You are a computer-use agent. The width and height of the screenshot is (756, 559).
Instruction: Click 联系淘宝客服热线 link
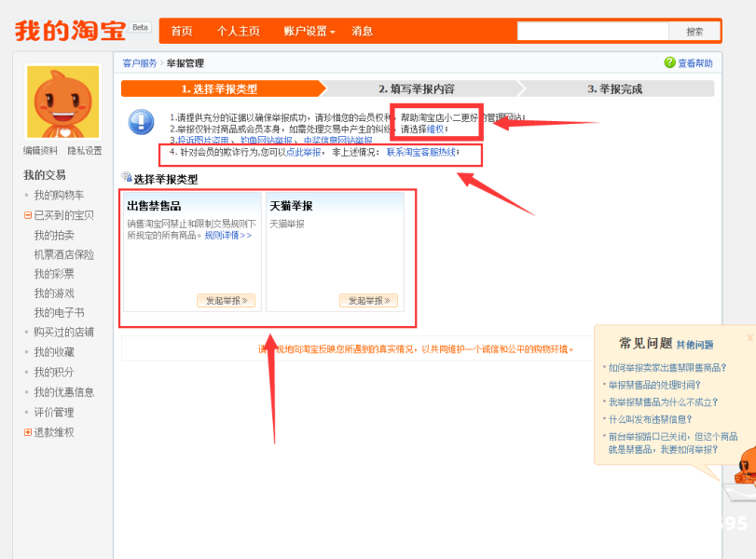click(421, 152)
